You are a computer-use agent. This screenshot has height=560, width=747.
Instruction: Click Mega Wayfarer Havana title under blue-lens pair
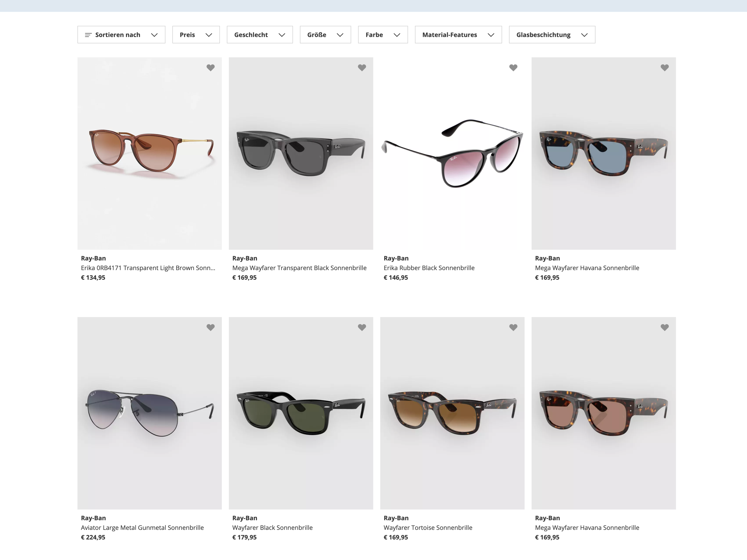click(x=587, y=268)
